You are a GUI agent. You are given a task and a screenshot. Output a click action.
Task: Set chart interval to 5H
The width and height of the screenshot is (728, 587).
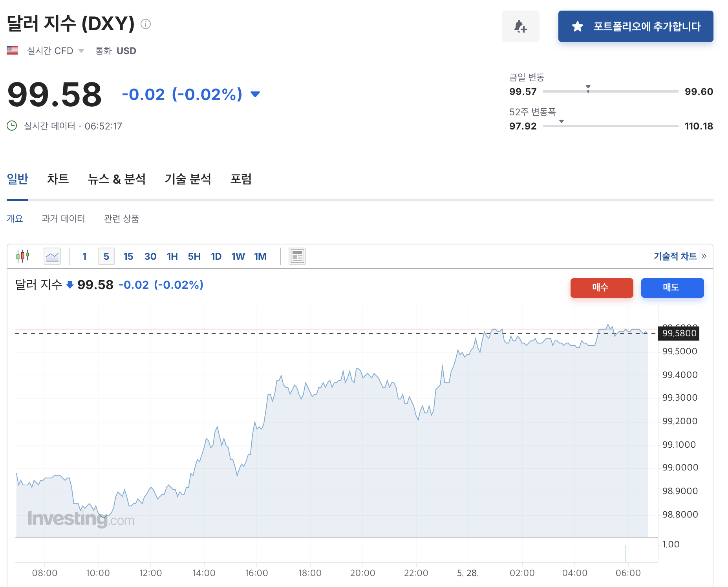(194, 256)
